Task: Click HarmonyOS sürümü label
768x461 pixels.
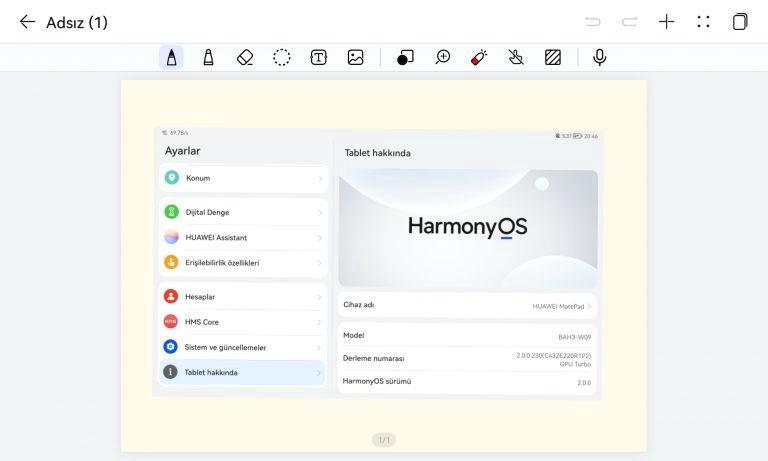Action: pos(377,381)
